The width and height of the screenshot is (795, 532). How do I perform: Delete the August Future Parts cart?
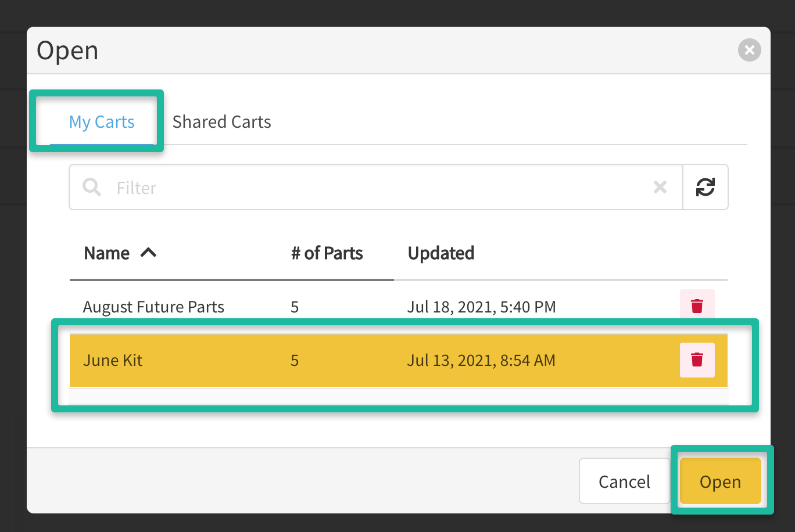[x=697, y=305]
